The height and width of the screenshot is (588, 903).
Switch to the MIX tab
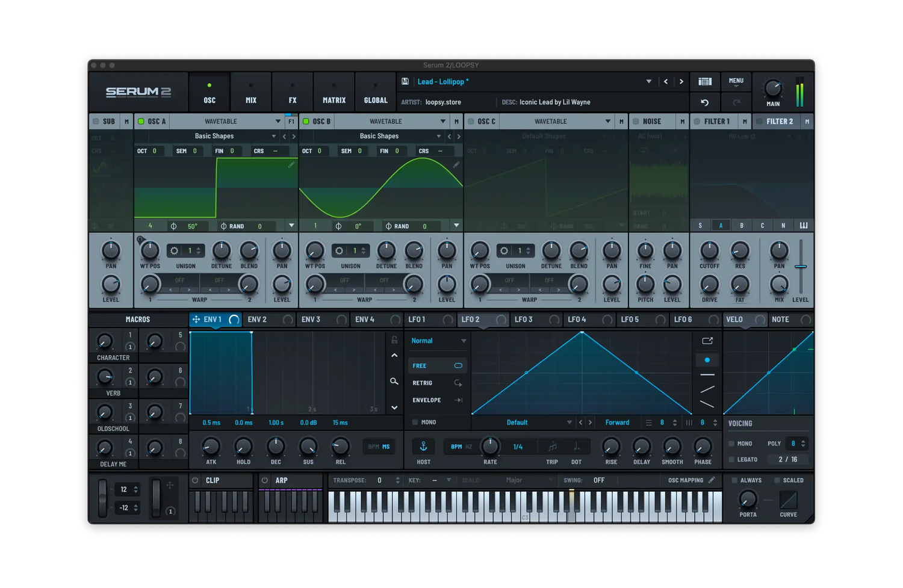coord(251,93)
